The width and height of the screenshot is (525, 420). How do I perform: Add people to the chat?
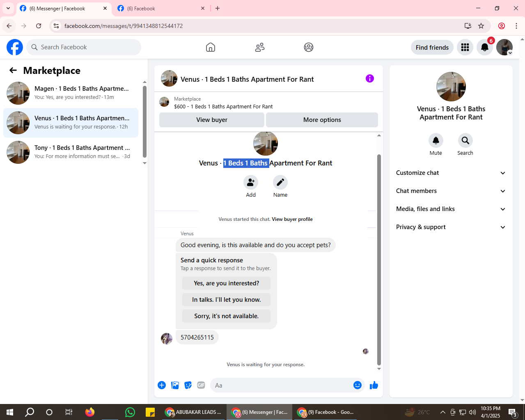(x=251, y=182)
